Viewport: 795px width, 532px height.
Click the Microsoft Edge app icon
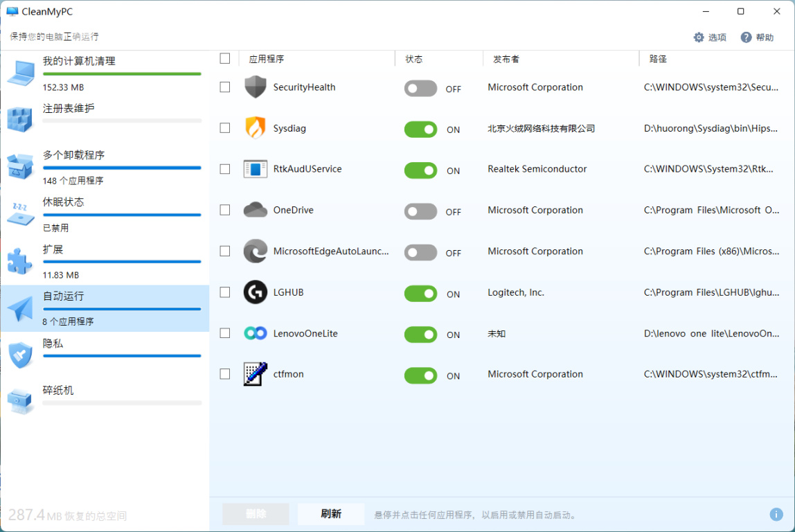pyautogui.click(x=255, y=251)
